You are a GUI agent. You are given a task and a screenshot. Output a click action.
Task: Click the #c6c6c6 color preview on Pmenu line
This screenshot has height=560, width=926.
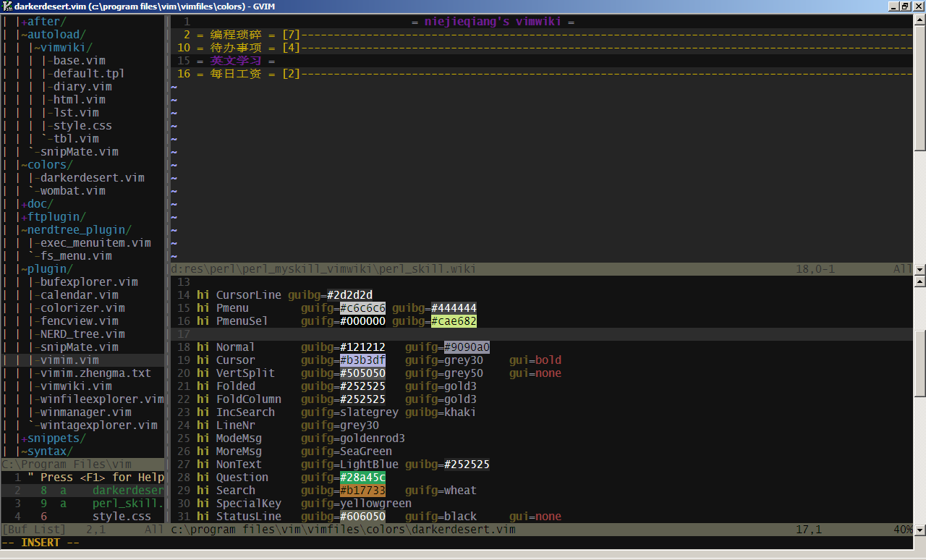362,308
